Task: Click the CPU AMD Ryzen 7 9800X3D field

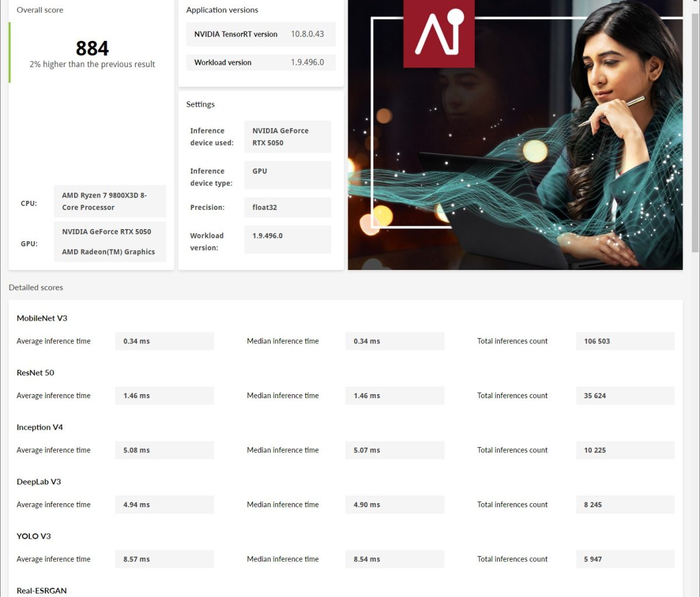Action: point(110,201)
